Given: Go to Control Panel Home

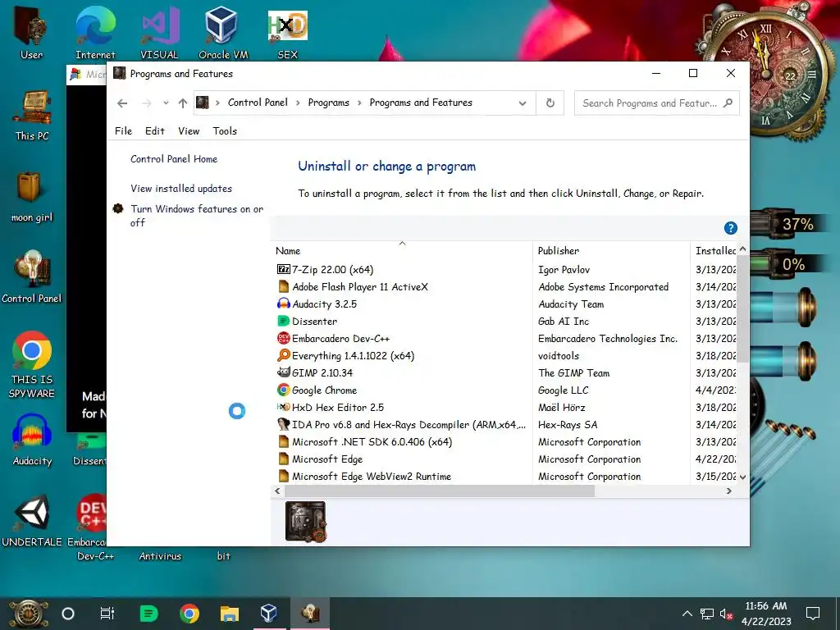Looking at the screenshot, I should click(174, 159).
